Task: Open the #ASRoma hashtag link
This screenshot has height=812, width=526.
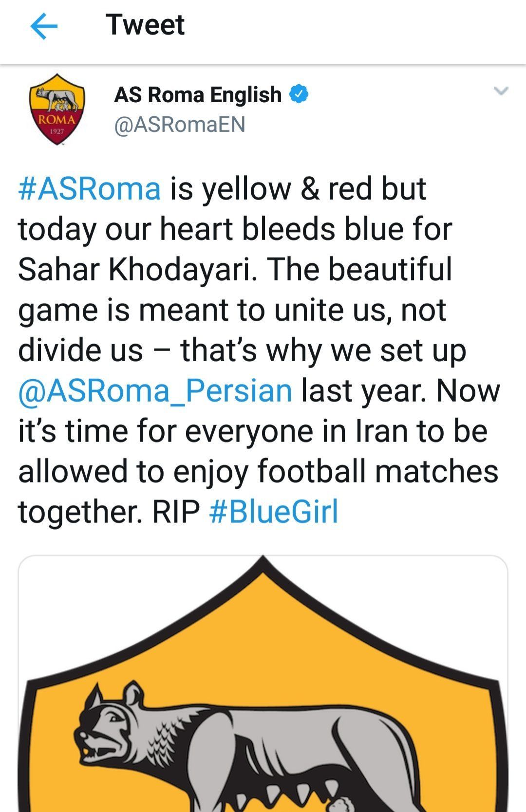Action: click(90, 189)
